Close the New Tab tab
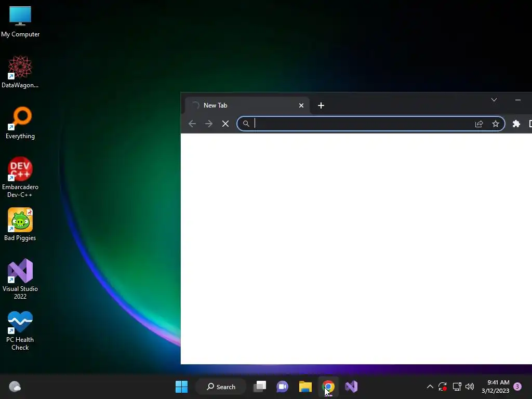This screenshot has height=399, width=532. tap(301, 105)
